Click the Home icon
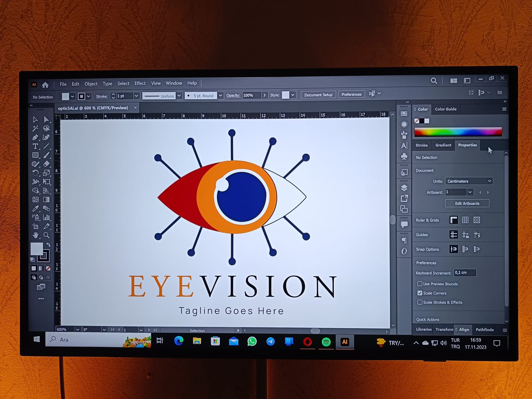The image size is (532, 399). 45,85
